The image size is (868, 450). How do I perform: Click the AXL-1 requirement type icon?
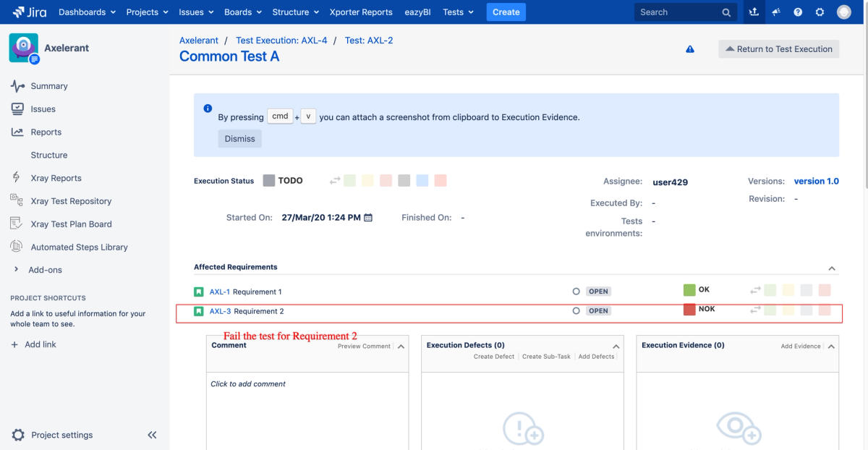[198, 292]
